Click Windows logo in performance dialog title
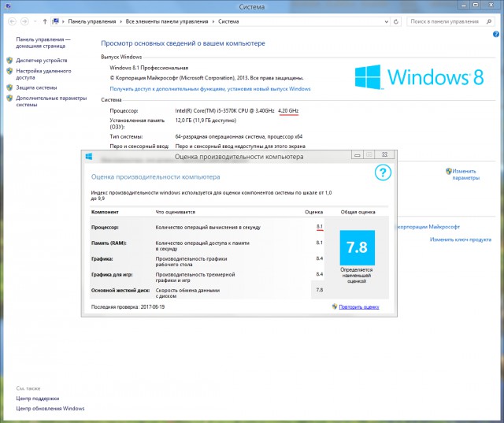 click(89, 157)
